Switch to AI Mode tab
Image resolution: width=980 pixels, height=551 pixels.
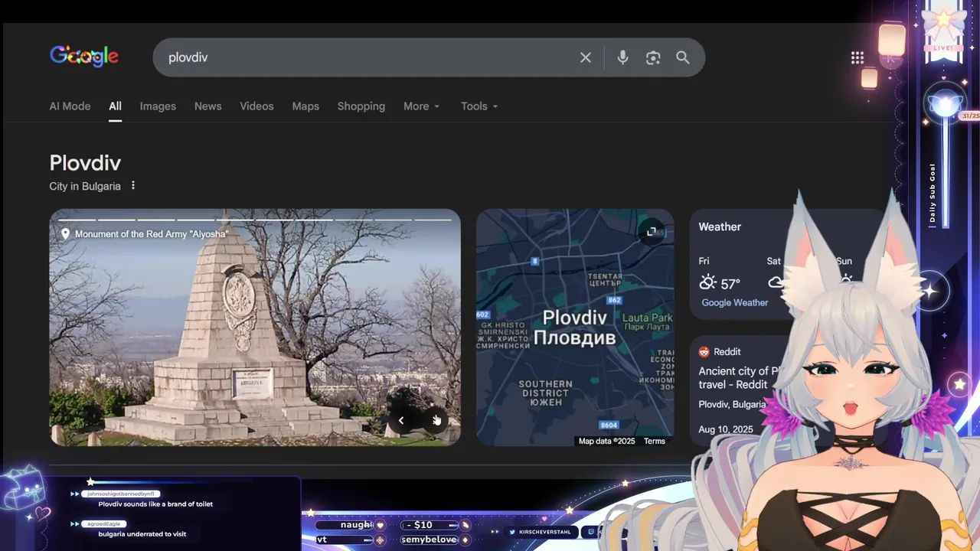coord(70,106)
